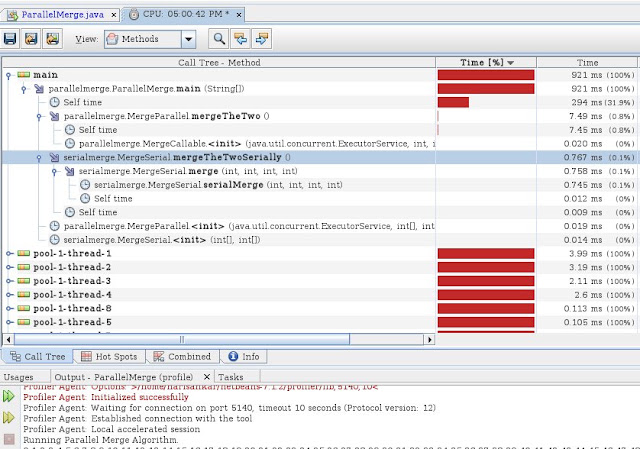Click the green rerun arrows in Output
This screenshot has height=449, width=640.
pyautogui.click(x=9, y=396)
